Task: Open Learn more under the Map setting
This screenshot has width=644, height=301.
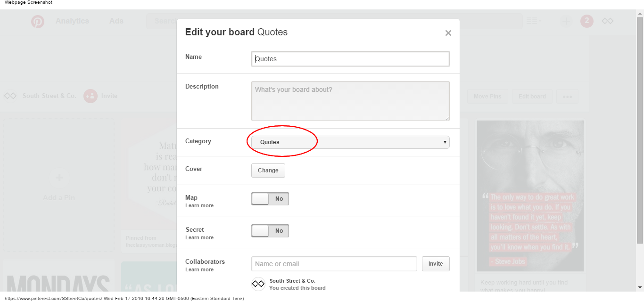Action: pyautogui.click(x=199, y=205)
